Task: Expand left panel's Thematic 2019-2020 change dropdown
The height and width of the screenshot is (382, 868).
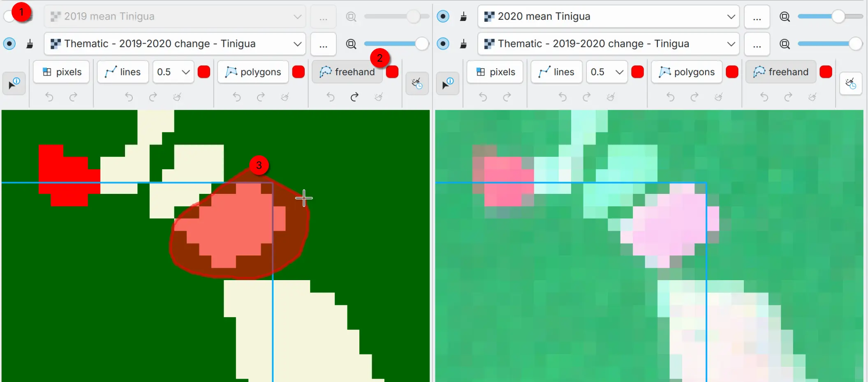Action: 297,44
